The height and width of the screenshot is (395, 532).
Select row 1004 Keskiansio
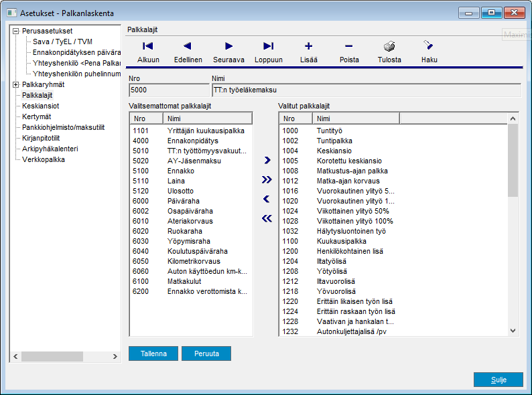(393, 151)
